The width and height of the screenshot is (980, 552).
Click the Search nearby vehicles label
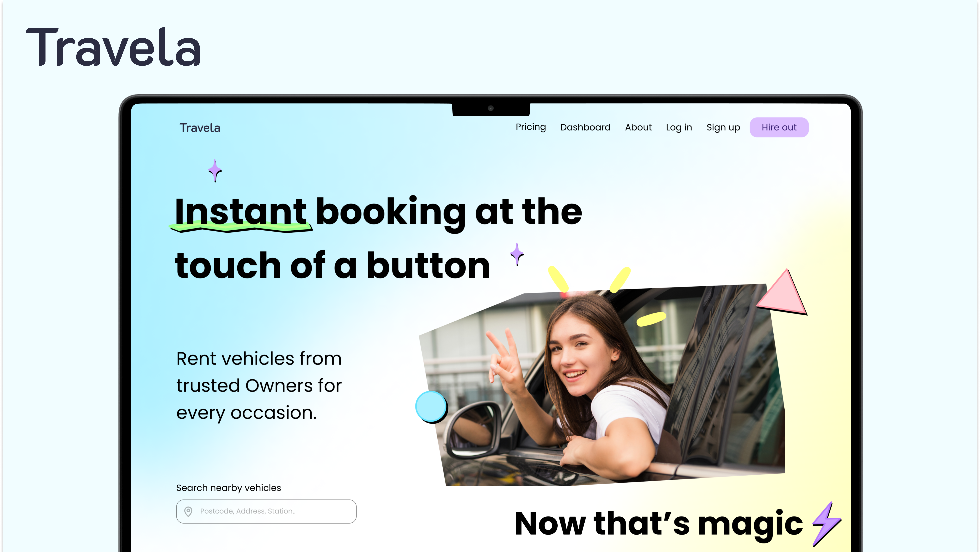(228, 488)
